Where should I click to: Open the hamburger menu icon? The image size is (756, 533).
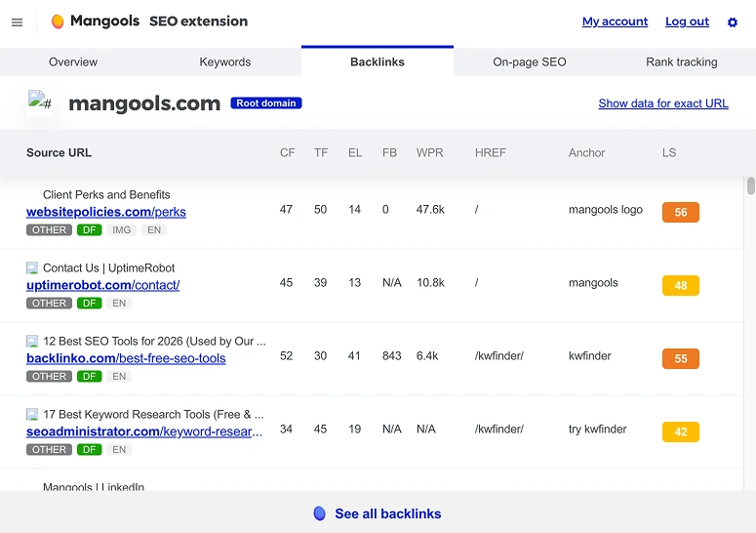click(x=17, y=22)
